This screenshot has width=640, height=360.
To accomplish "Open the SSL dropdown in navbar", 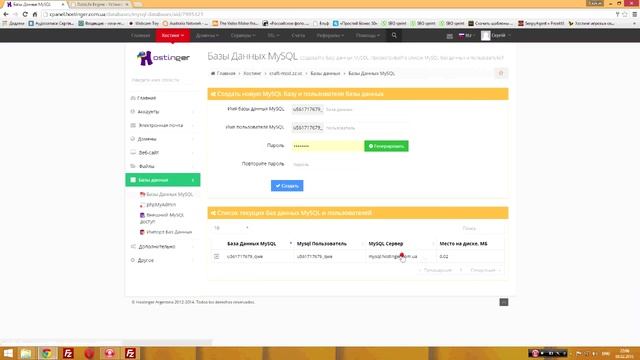I will (273, 36).
